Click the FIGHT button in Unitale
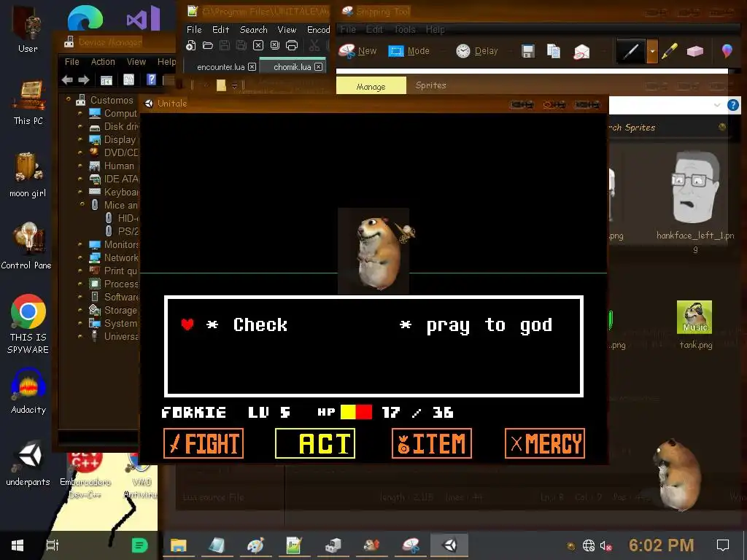The width and height of the screenshot is (747, 560). click(x=204, y=443)
